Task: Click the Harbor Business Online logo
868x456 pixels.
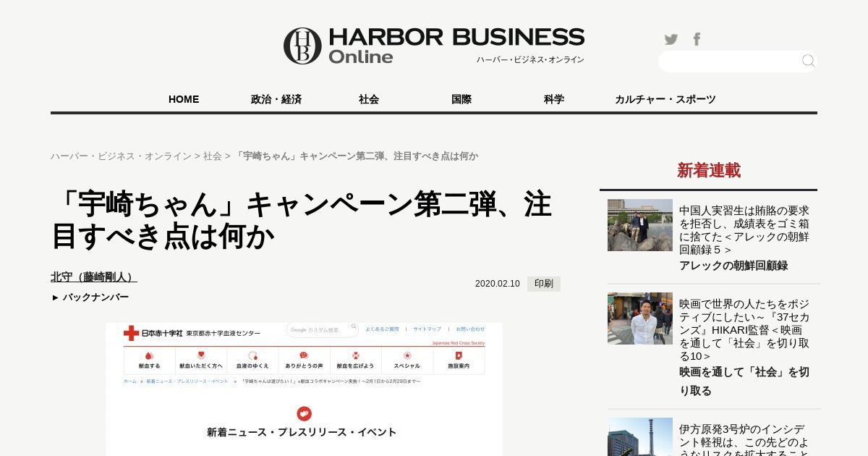Action: 434,46
